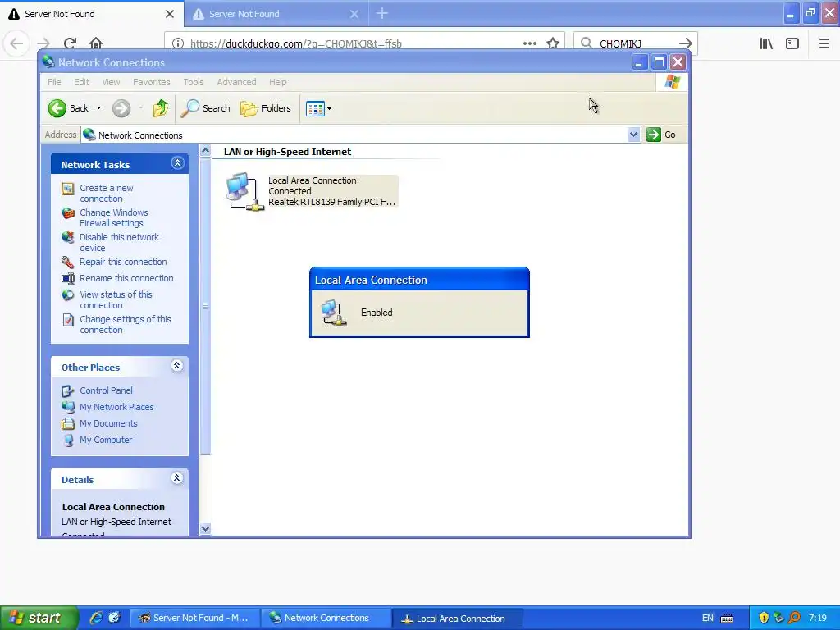
Task: Click the Repair connection wrench icon
Action: coord(68,262)
